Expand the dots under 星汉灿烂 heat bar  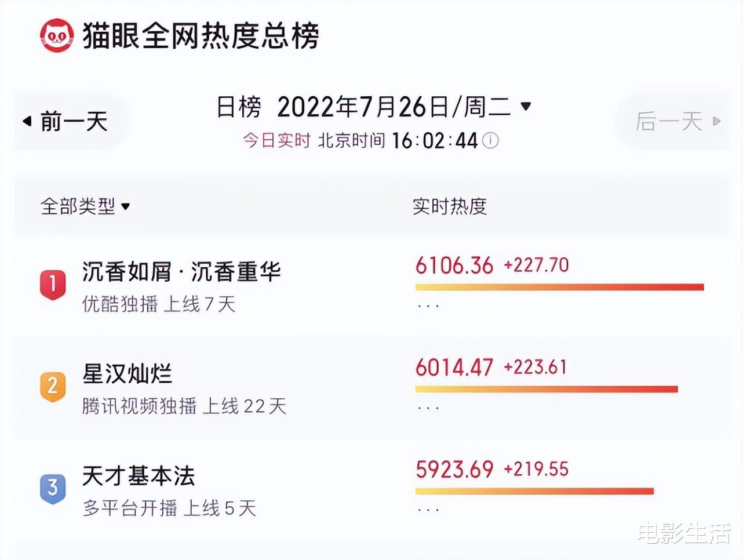click(x=428, y=408)
